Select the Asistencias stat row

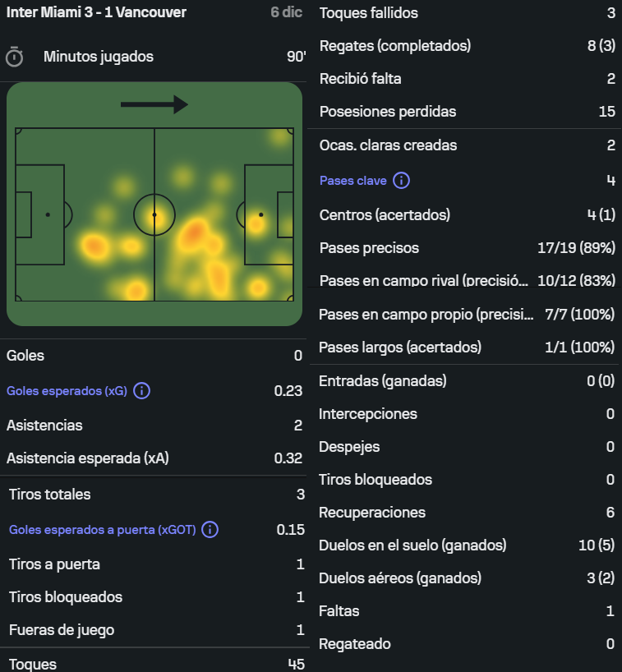click(154, 426)
